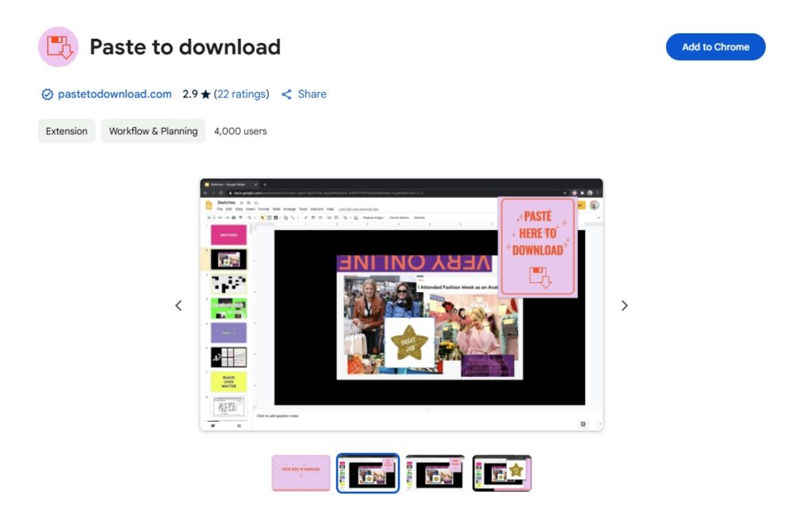Click the Undo icon in the Slides toolbar

click(220, 217)
